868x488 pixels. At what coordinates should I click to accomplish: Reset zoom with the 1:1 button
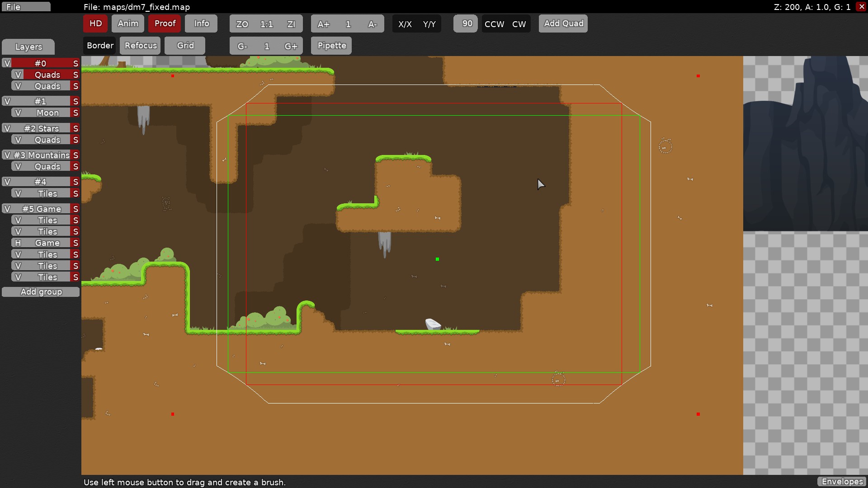coord(266,24)
